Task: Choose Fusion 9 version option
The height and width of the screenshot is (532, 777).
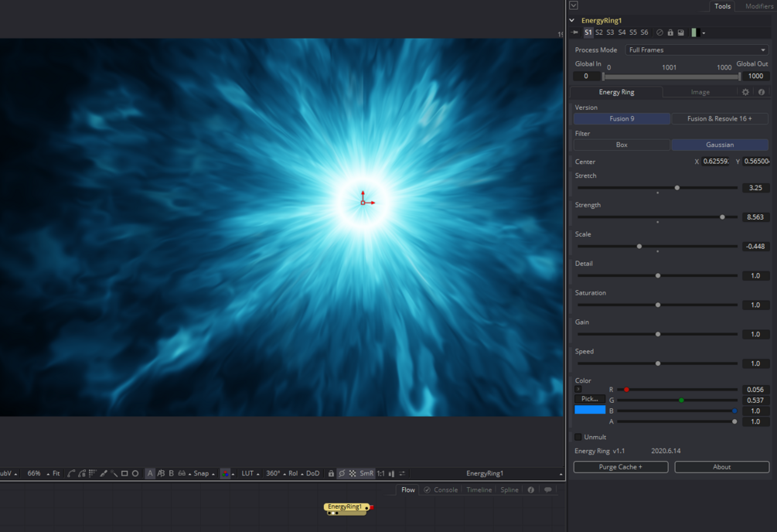Action: 622,118
